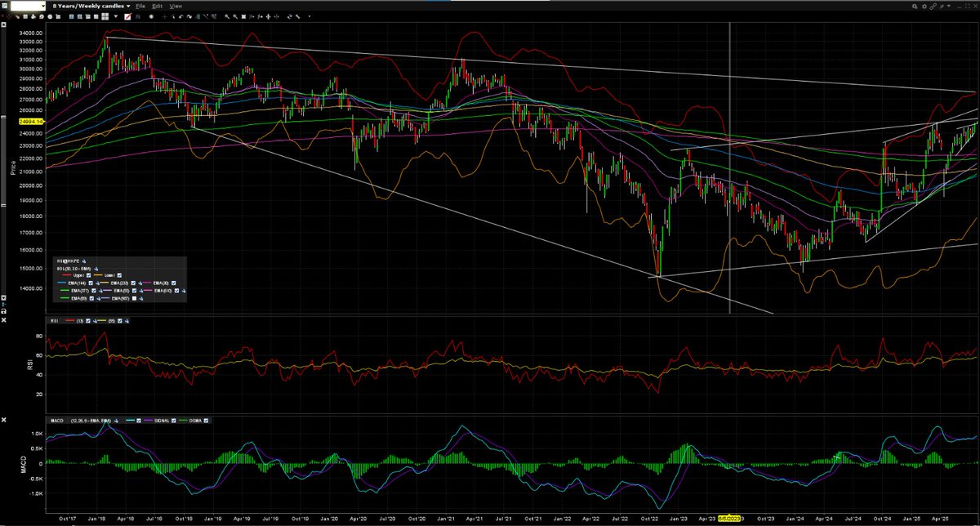The width and height of the screenshot is (980, 526).
Task: Click the wrench configure icon in toolbar
Action: coord(297,16)
